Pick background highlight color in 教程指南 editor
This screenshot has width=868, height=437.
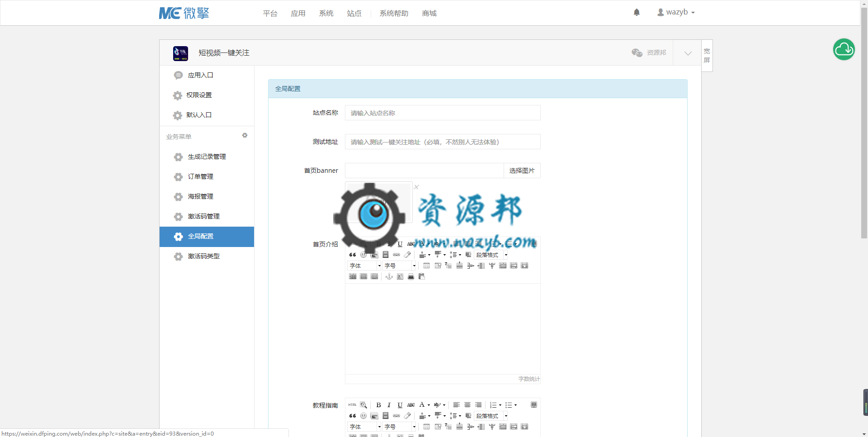439,405
